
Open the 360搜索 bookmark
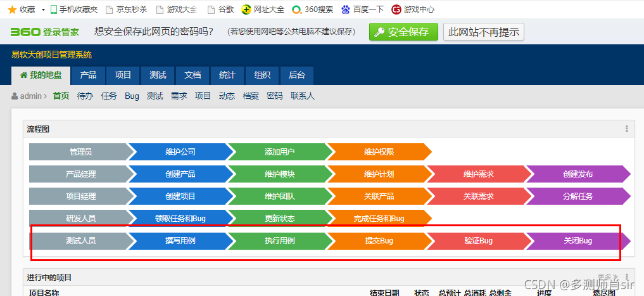pos(313,9)
